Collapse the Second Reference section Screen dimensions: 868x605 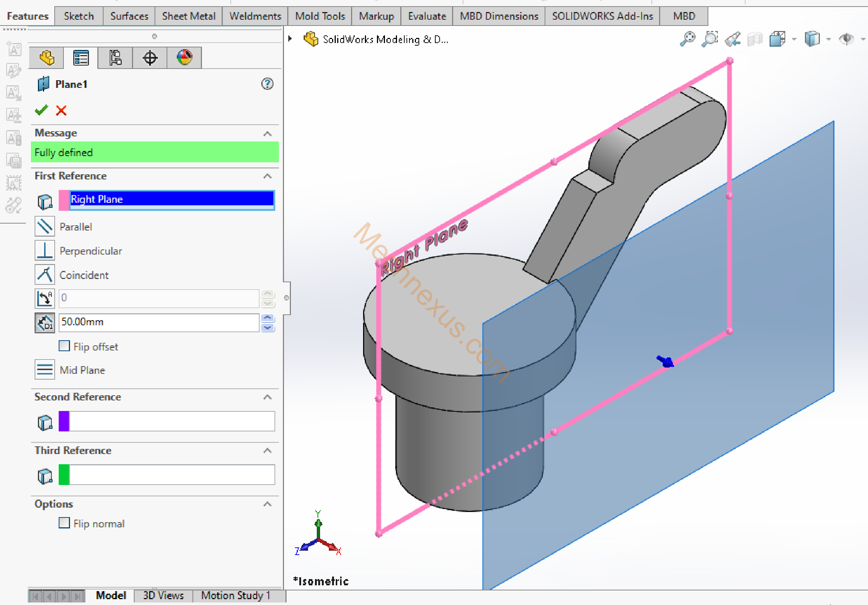[267, 397]
